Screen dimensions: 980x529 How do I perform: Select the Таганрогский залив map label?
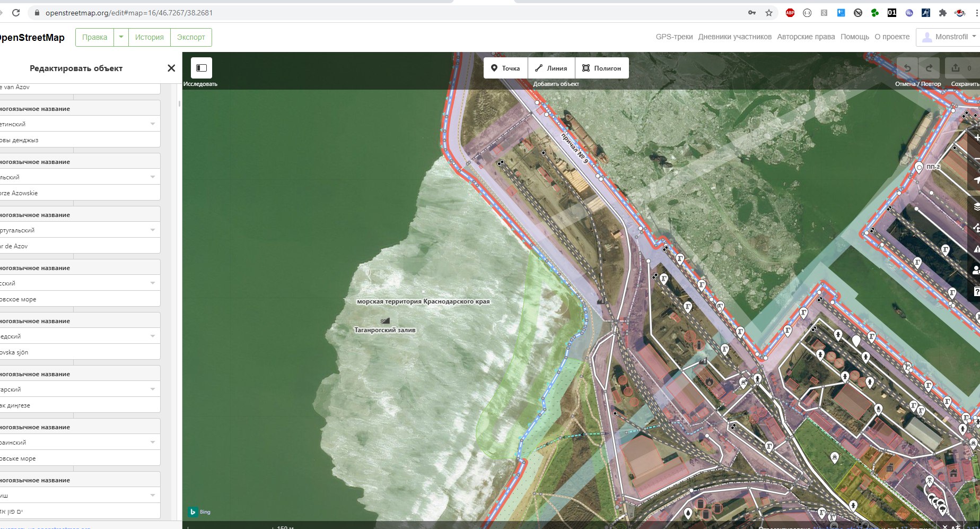[x=385, y=330]
